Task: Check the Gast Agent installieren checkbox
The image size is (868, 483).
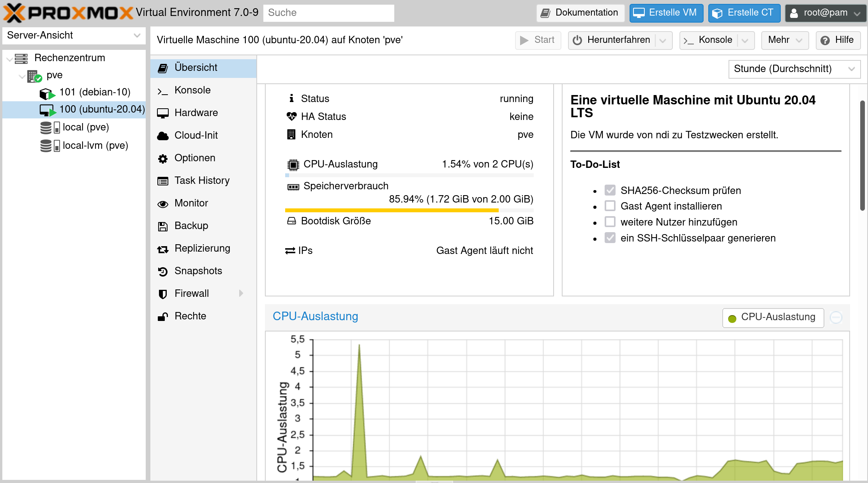Action: 610,206
